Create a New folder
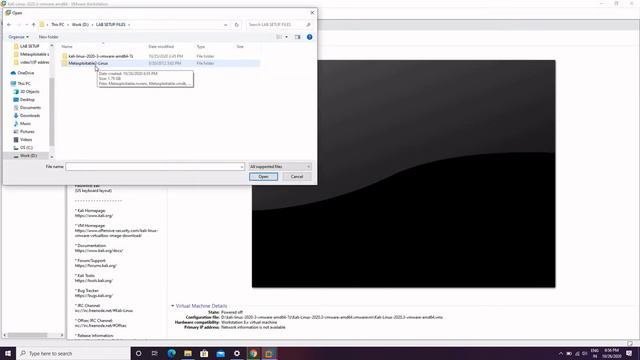640x360 pixels. click(x=49, y=37)
